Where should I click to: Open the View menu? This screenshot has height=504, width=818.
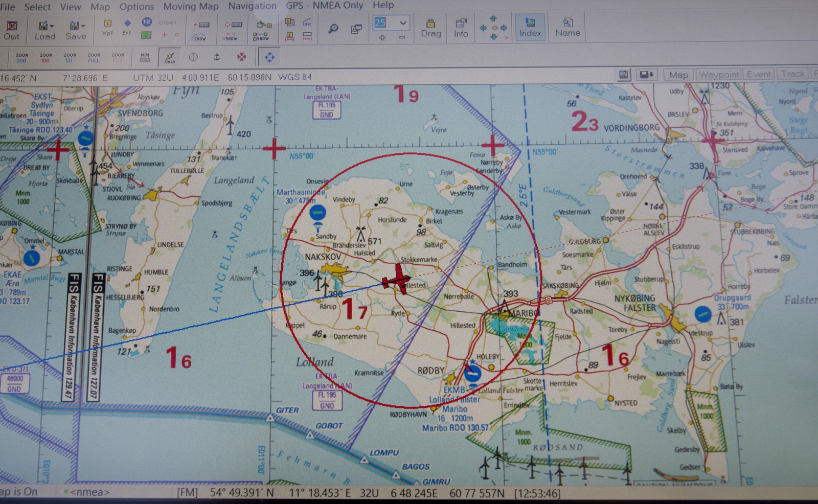click(71, 7)
